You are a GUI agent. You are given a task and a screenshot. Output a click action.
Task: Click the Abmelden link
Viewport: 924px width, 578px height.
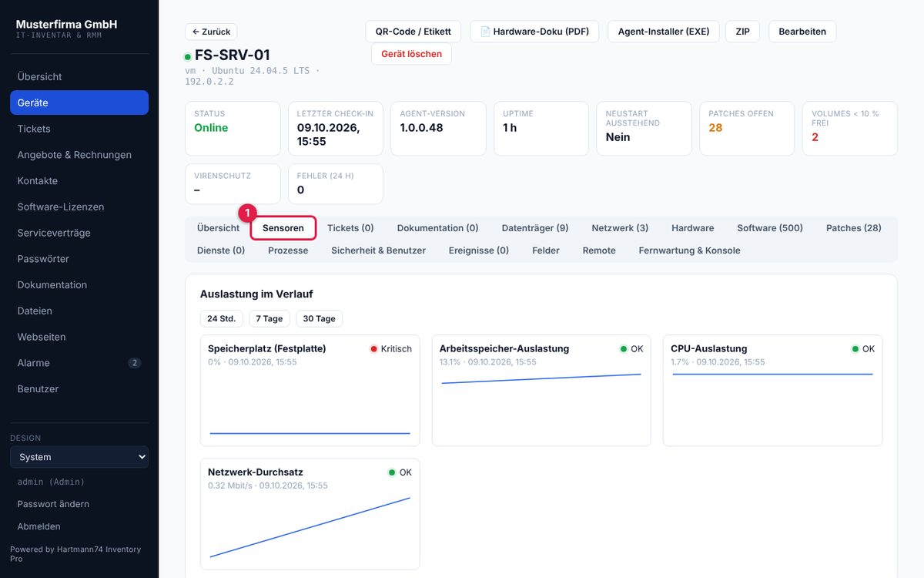coord(38,526)
